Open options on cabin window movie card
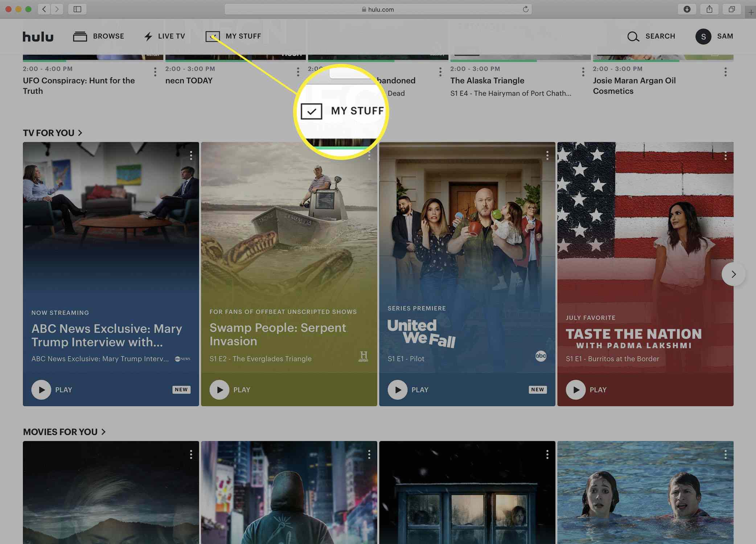Viewport: 756px width, 544px height. [547, 454]
